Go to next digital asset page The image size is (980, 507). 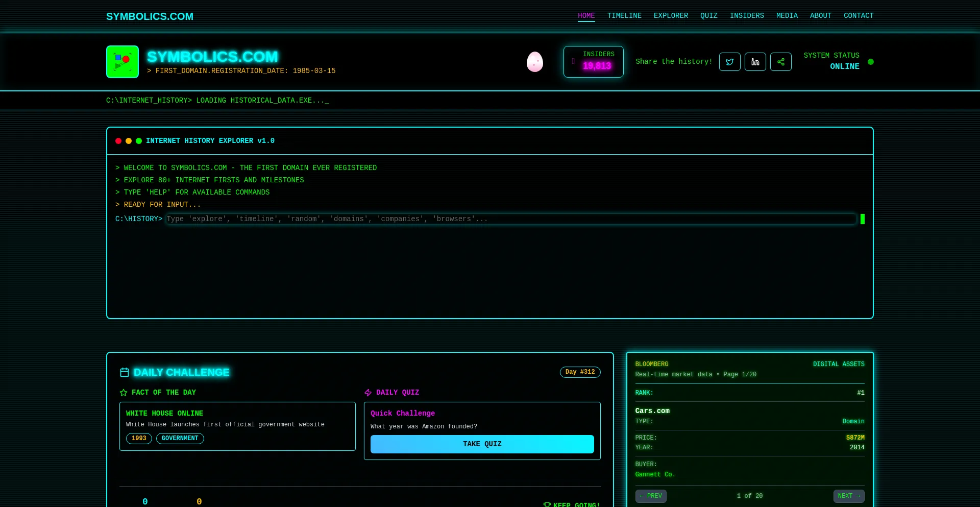coord(848,496)
